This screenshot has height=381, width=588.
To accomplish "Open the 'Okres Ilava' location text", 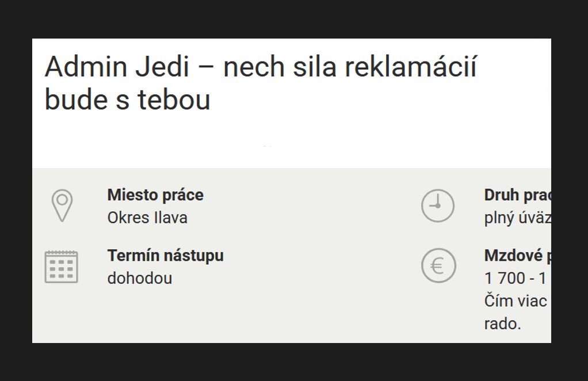I will pos(147,218).
